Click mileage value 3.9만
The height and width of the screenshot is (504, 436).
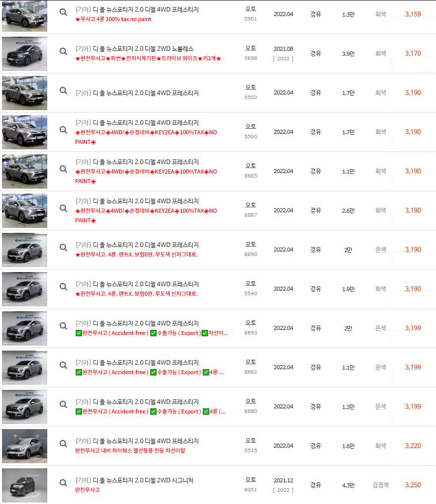348,54
